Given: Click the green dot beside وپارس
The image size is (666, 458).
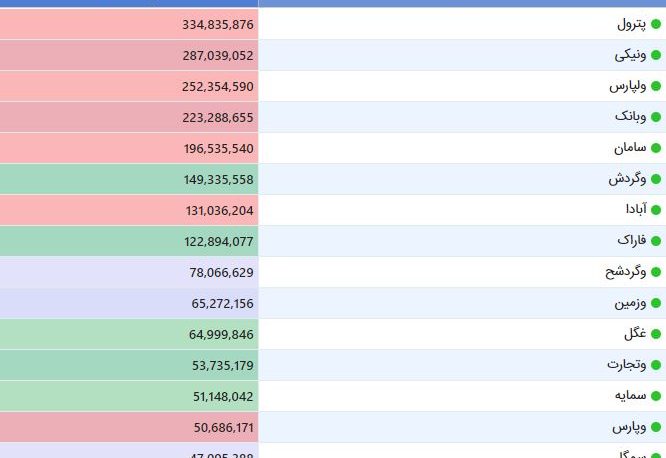Looking at the screenshot, I should [x=656, y=427].
